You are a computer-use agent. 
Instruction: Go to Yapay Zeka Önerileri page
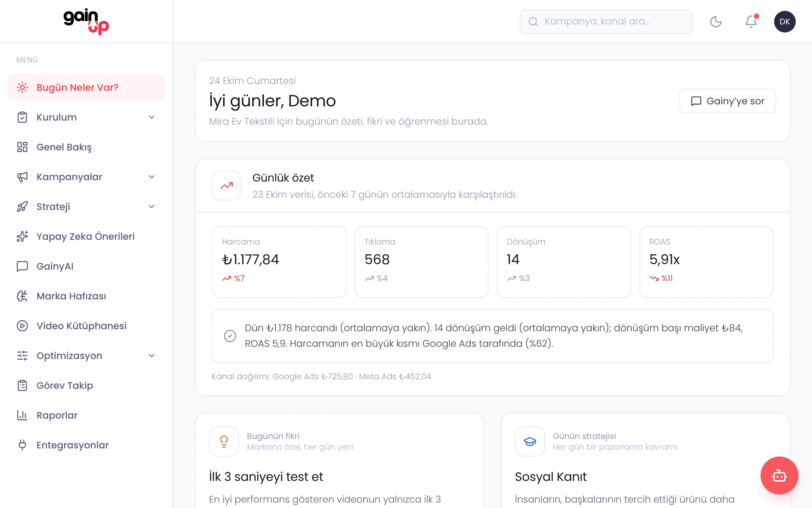(x=86, y=236)
